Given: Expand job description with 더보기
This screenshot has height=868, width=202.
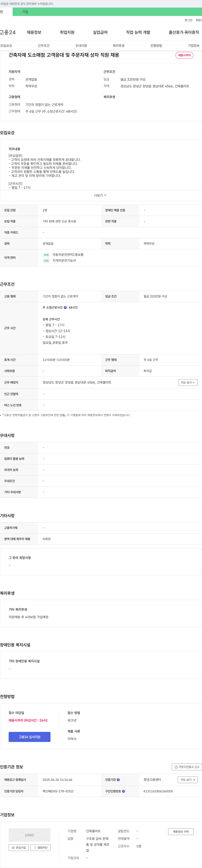Looking at the screenshot, I should pos(100,195).
